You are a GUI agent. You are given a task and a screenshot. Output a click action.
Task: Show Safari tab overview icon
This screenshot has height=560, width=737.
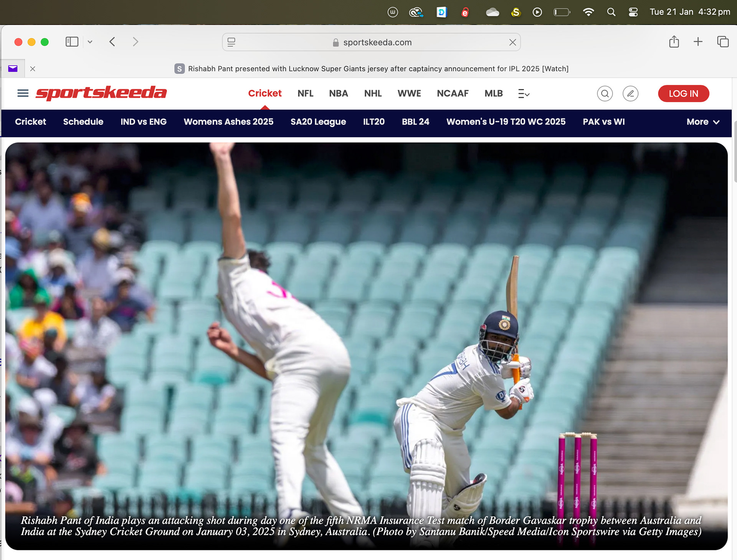(x=723, y=42)
